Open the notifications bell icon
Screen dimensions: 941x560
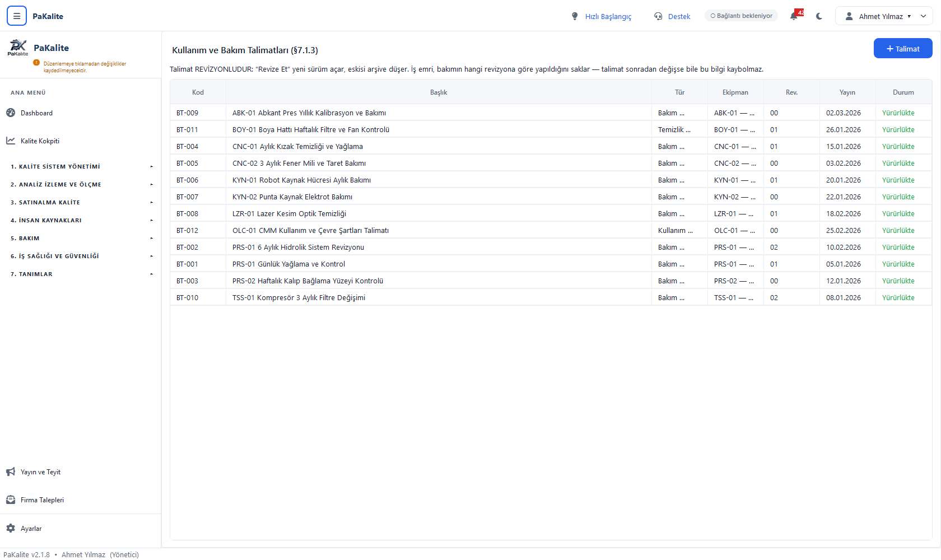(794, 16)
